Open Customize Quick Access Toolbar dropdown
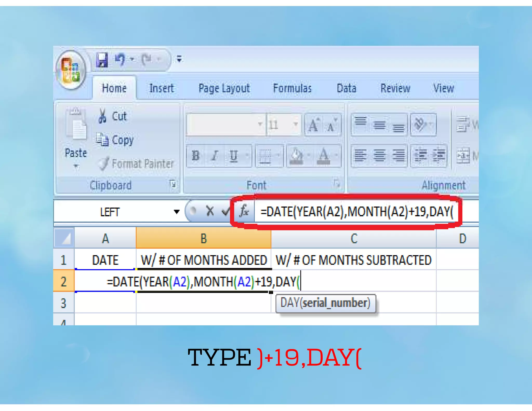 [x=179, y=59]
